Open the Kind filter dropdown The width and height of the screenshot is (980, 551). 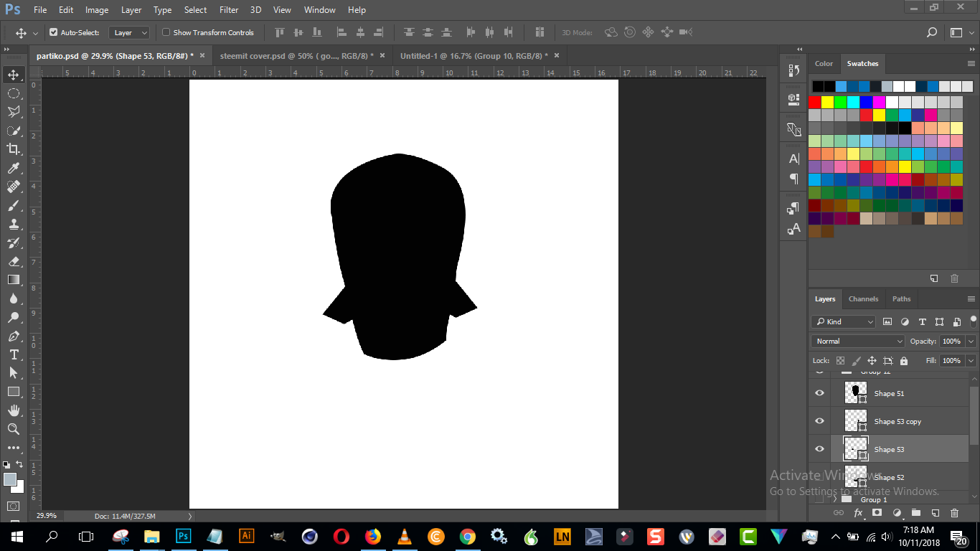point(844,321)
